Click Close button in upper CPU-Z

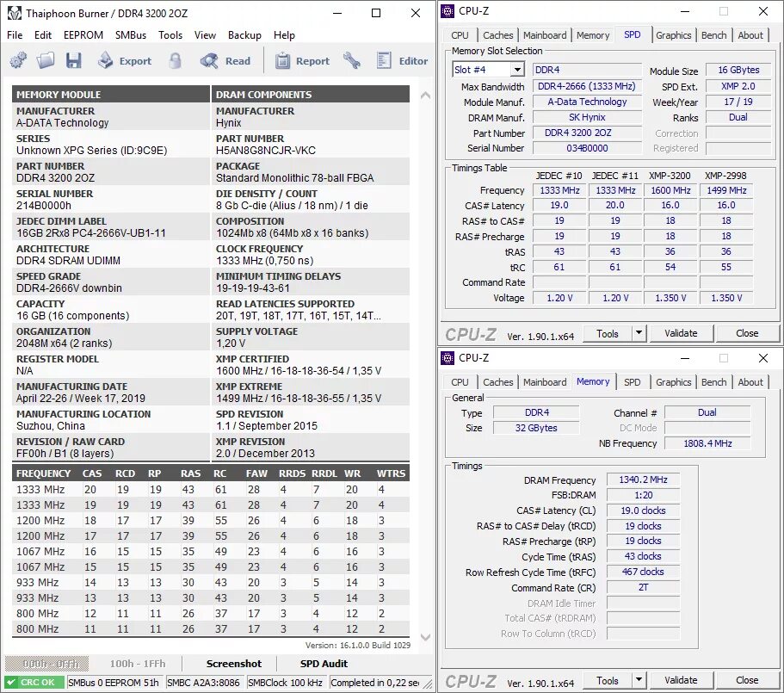point(747,333)
